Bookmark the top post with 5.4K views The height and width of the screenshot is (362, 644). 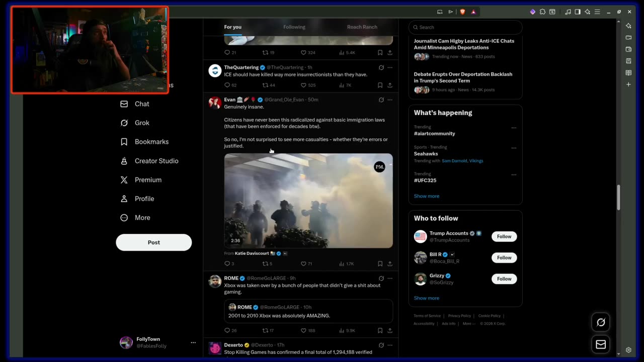pos(380,52)
